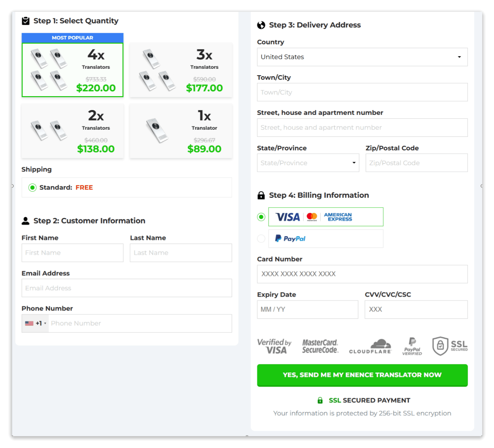Select the 4x Translators most popular offer
494x448 pixels.
(72, 69)
